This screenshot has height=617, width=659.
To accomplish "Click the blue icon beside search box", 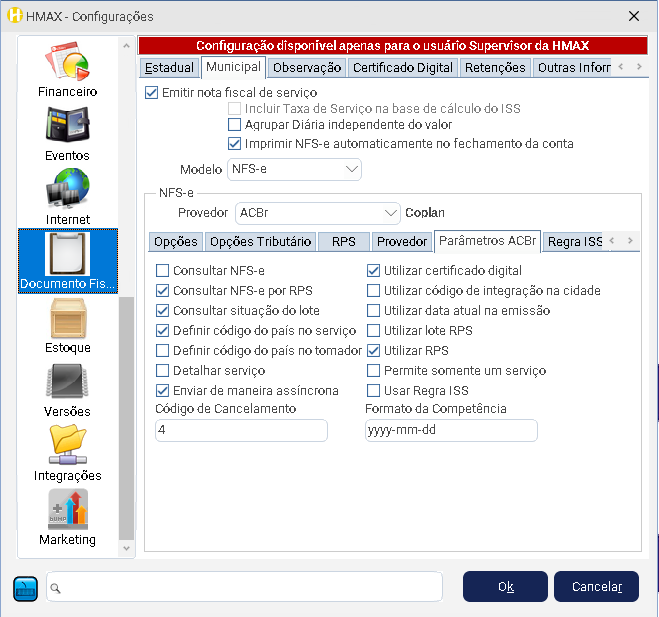I will [25, 588].
